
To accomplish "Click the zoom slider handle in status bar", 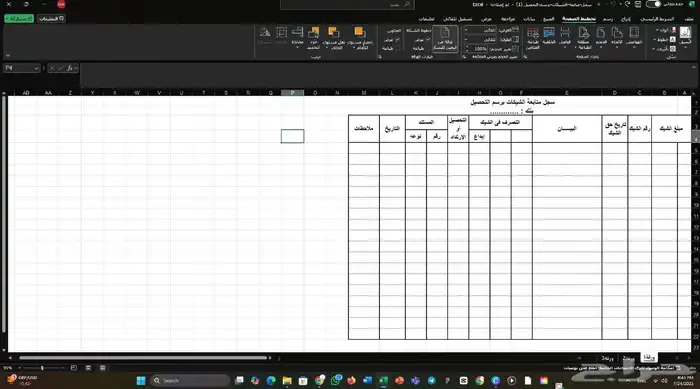I will 42,368.
